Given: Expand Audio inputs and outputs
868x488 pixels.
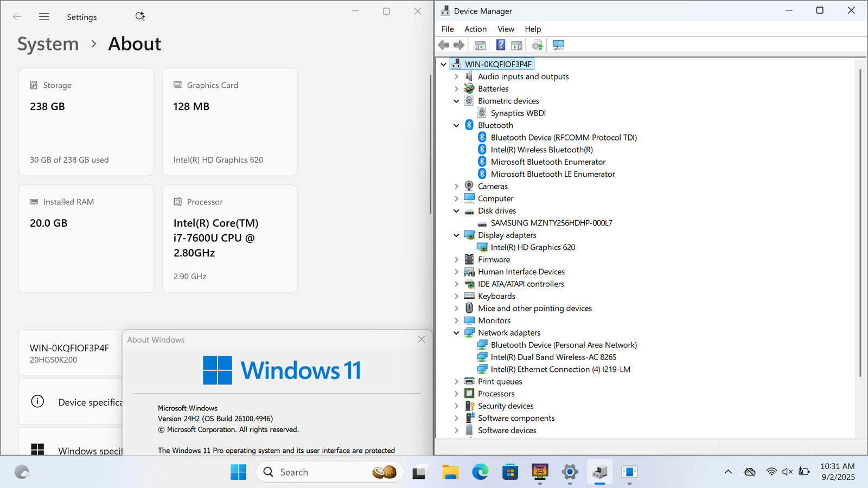Looking at the screenshot, I should pyautogui.click(x=456, y=76).
